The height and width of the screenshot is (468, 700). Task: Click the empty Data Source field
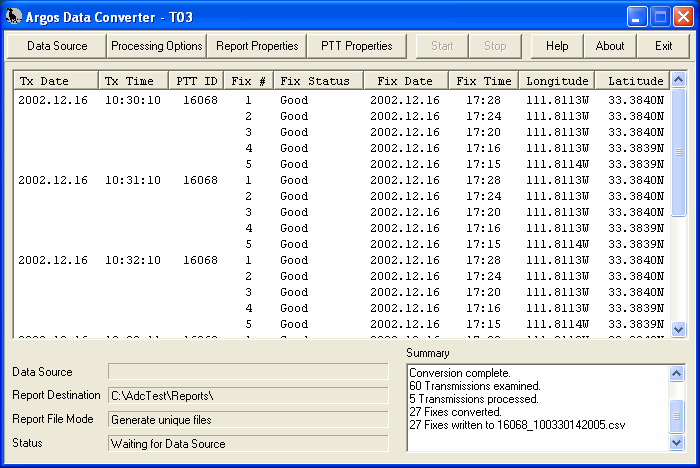(x=248, y=372)
